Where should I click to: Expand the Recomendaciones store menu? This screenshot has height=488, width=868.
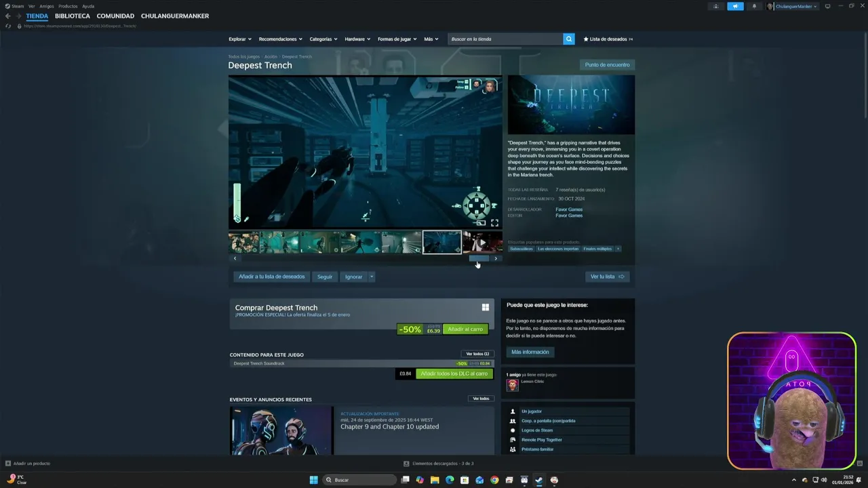point(281,39)
